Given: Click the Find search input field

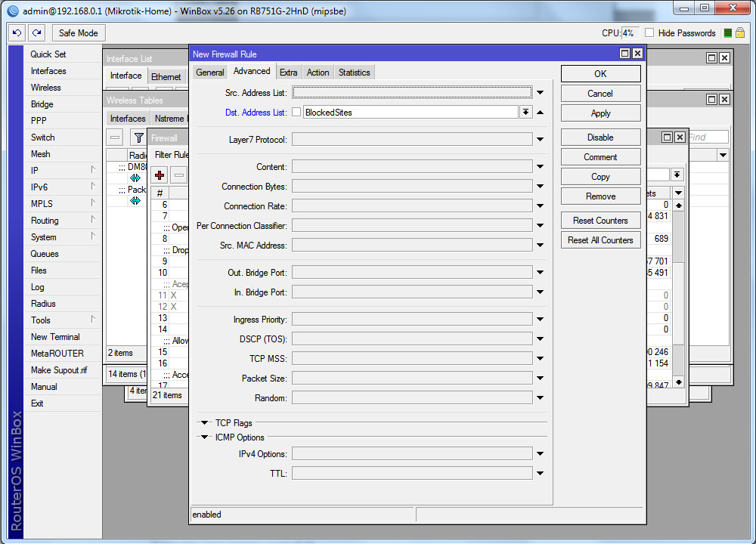Looking at the screenshot, I should (706, 138).
